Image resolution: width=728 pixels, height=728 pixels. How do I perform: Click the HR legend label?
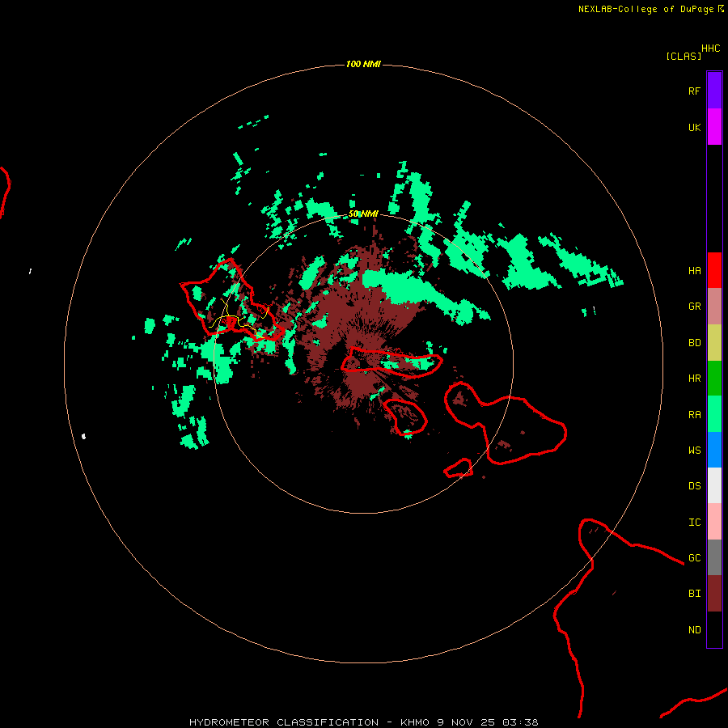point(694,379)
